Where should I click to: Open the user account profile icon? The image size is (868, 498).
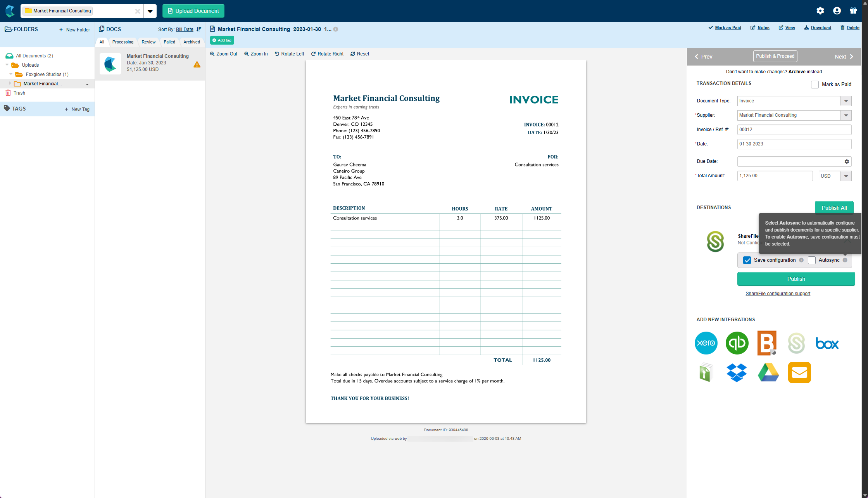click(x=837, y=11)
